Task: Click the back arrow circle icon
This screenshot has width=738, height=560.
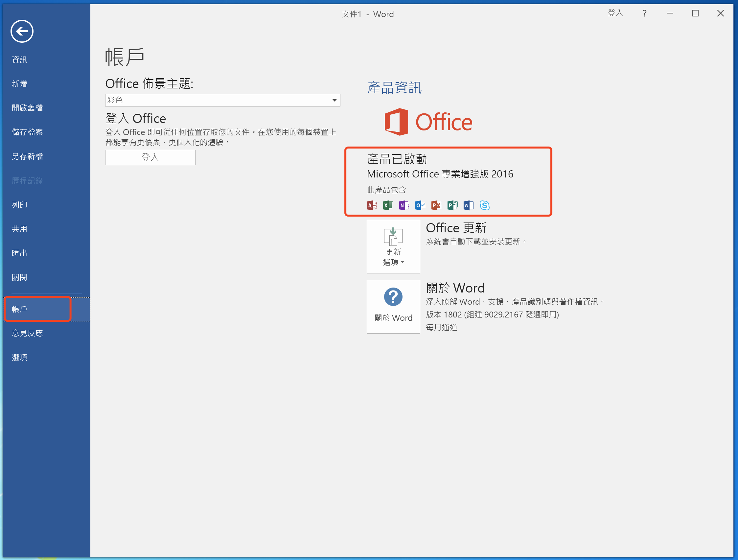Action: tap(22, 31)
